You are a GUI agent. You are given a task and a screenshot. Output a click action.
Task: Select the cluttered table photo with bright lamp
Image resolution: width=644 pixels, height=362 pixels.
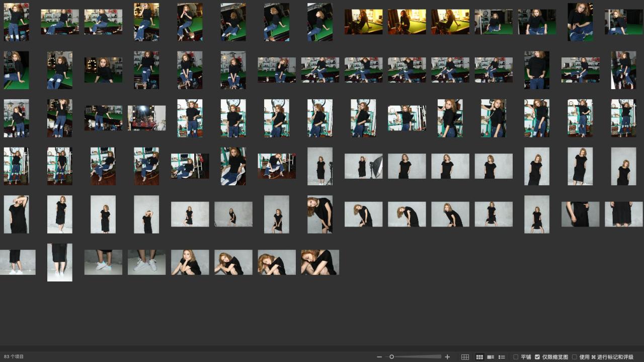(146, 118)
